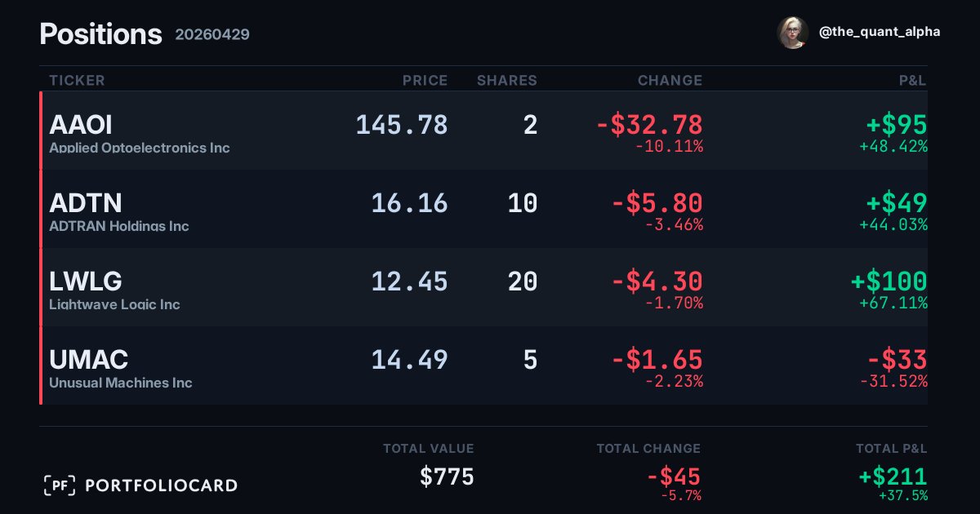Click the PortfolioCard PF logo icon
Image resolution: width=980 pixels, height=514 pixels.
pyautogui.click(x=60, y=485)
